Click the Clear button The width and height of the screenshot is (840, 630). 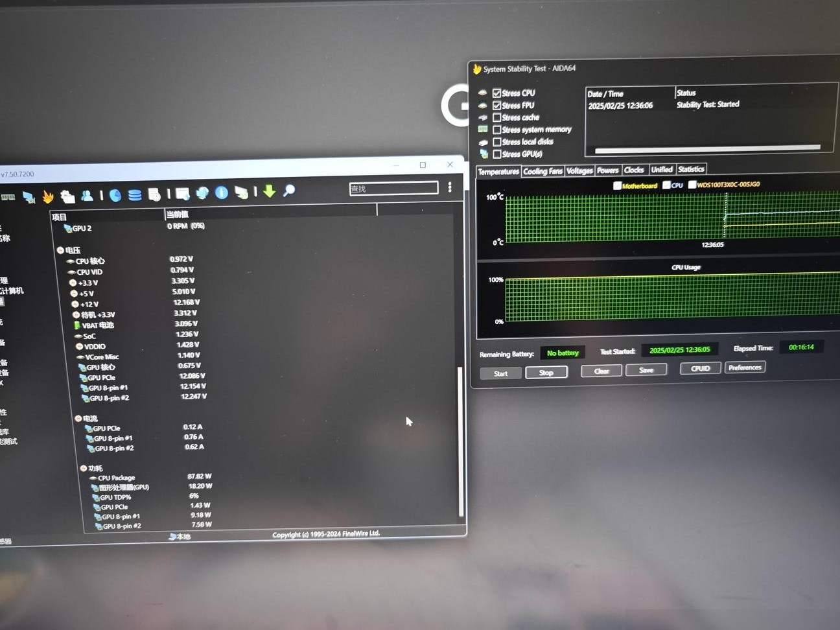[x=601, y=371]
